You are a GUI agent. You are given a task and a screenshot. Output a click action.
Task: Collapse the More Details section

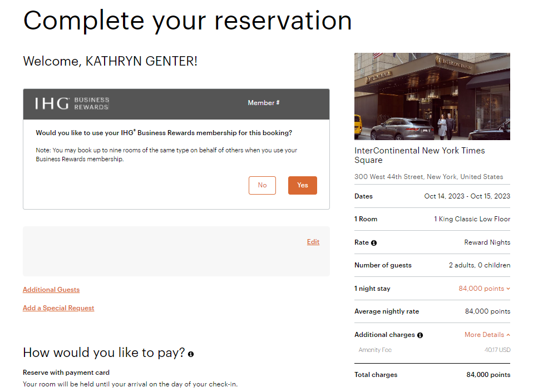pos(487,335)
